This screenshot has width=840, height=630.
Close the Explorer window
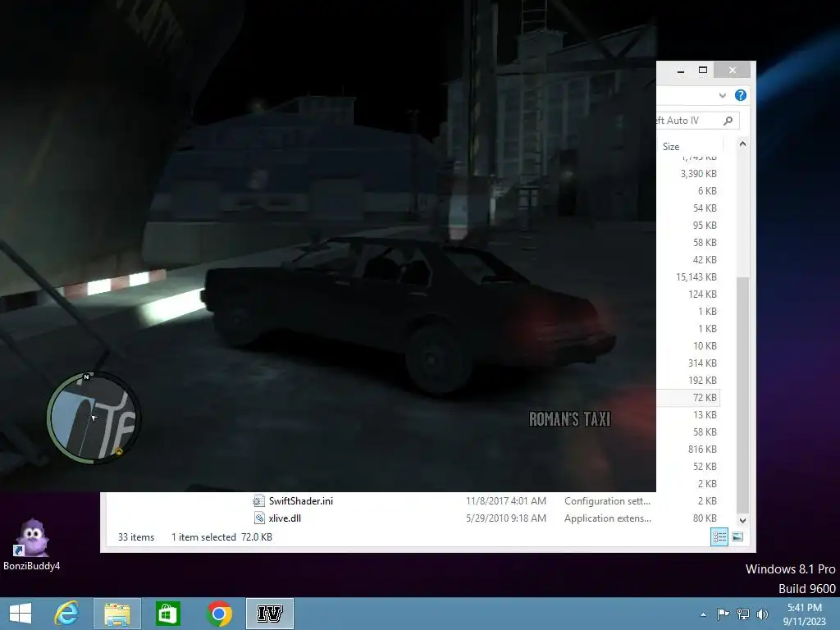click(733, 71)
